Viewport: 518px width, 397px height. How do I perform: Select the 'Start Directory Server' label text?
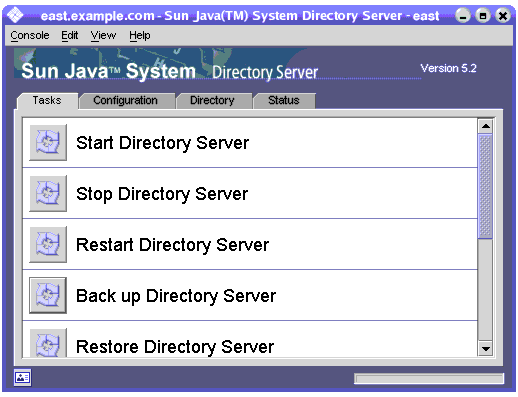click(162, 143)
